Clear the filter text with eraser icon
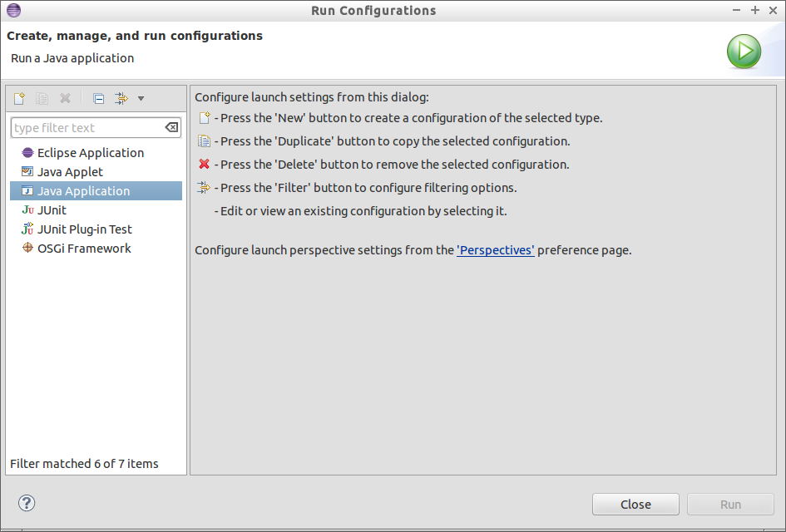The image size is (786, 532). click(171, 128)
